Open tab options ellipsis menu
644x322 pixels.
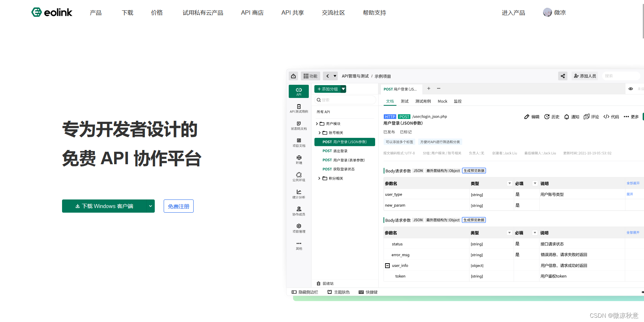(439, 88)
